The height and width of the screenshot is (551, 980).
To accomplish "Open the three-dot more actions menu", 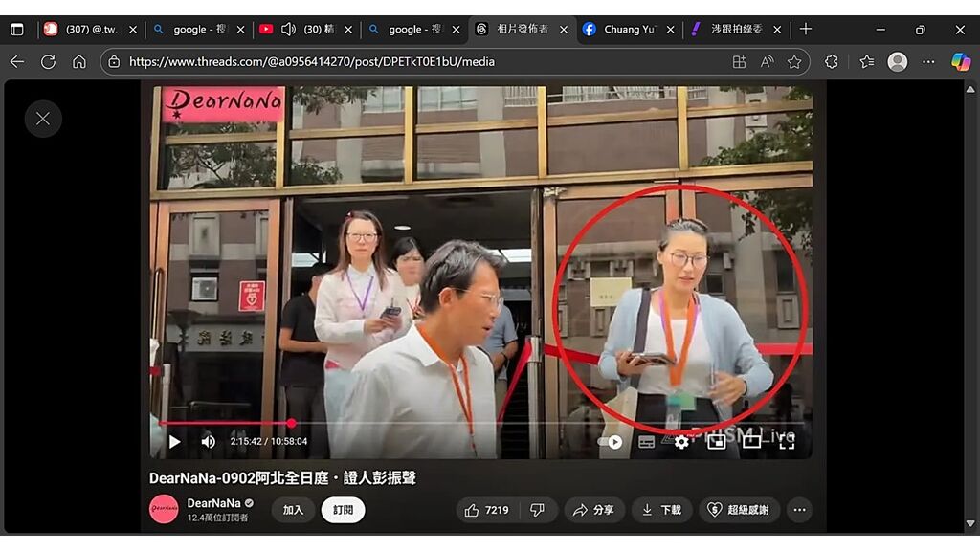I will pyautogui.click(x=799, y=510).
